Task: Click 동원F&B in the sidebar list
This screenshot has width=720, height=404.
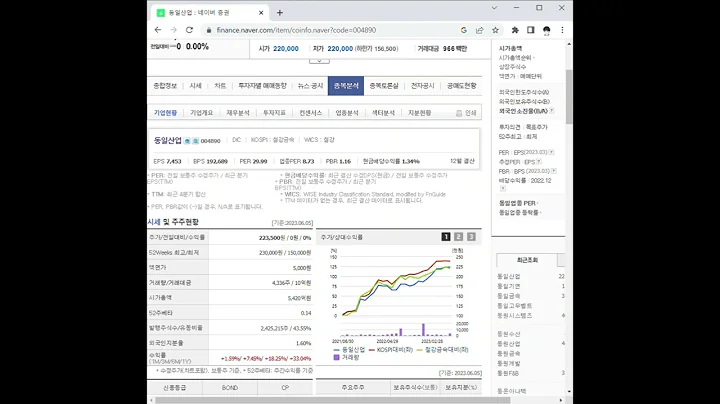Action: [x=508, y=373]
